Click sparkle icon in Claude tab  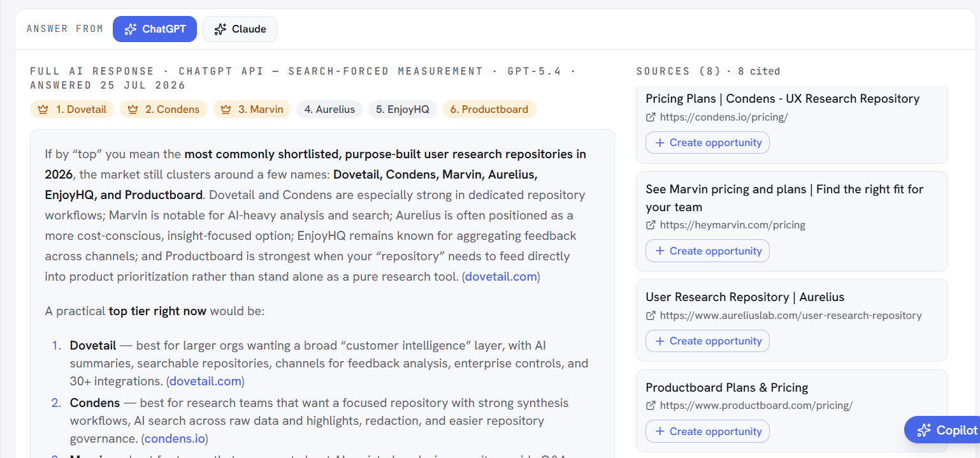pyautogui.click(x=220, y=29)
